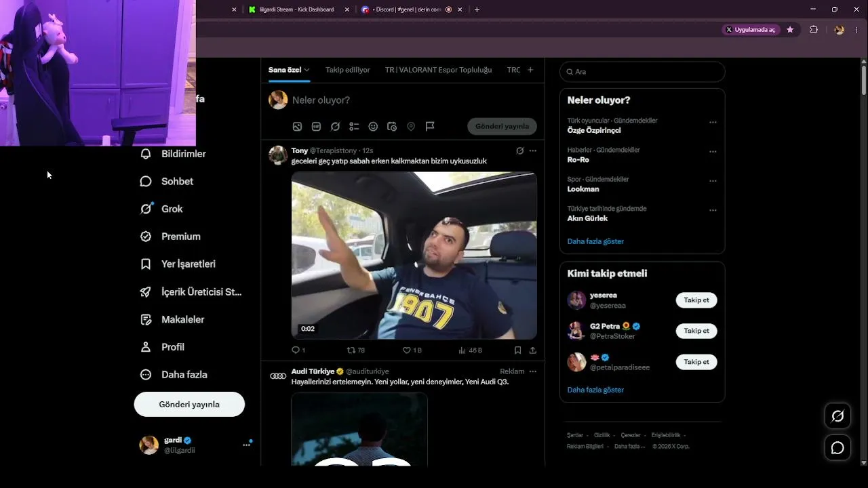The height and width of the screenshot is (488, 868).
Task: Add a poll to the post
Action: tap(354, 127)
